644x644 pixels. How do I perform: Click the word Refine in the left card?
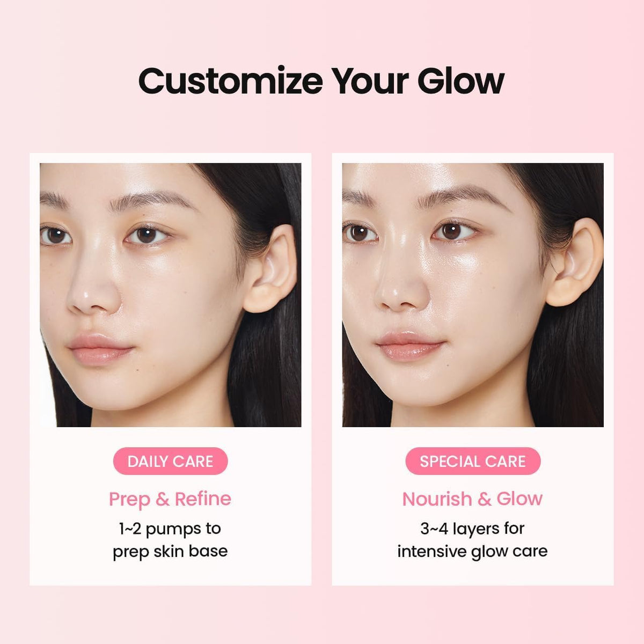203,499
